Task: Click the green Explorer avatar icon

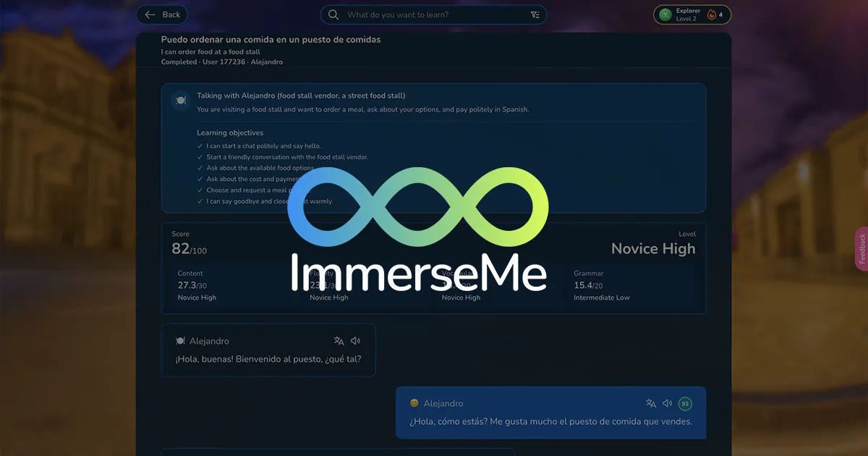Action: click(x=665, y=14)
